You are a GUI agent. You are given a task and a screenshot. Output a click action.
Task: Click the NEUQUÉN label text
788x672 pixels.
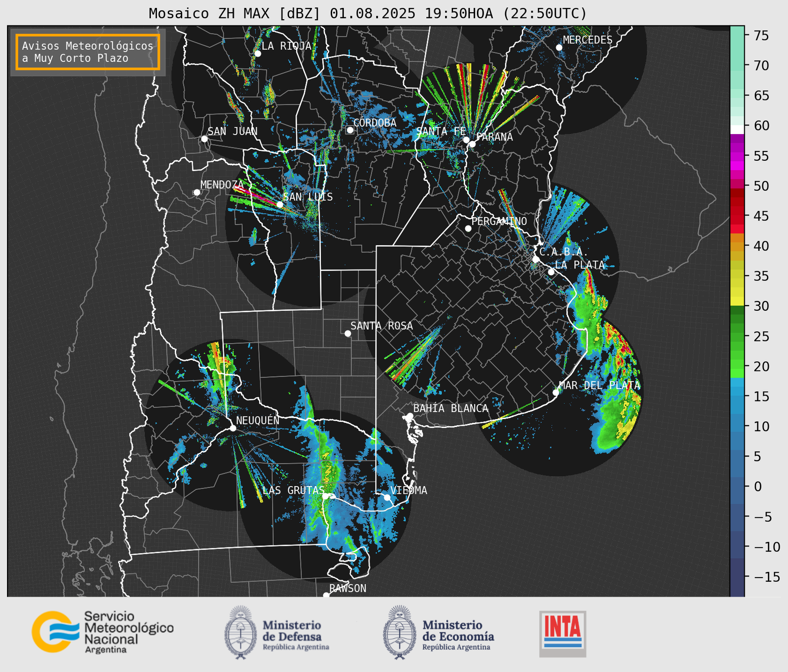click(258, 420)
